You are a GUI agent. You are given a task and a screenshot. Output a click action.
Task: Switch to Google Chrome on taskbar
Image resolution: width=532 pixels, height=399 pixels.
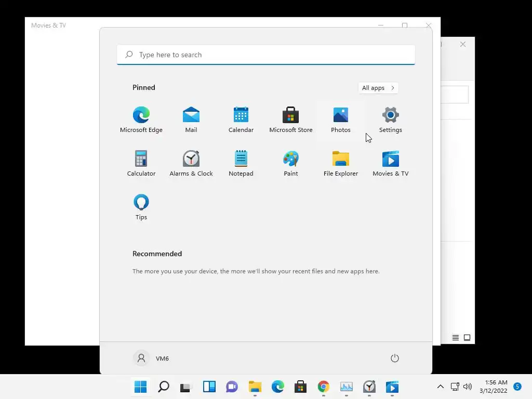(323, 387)
